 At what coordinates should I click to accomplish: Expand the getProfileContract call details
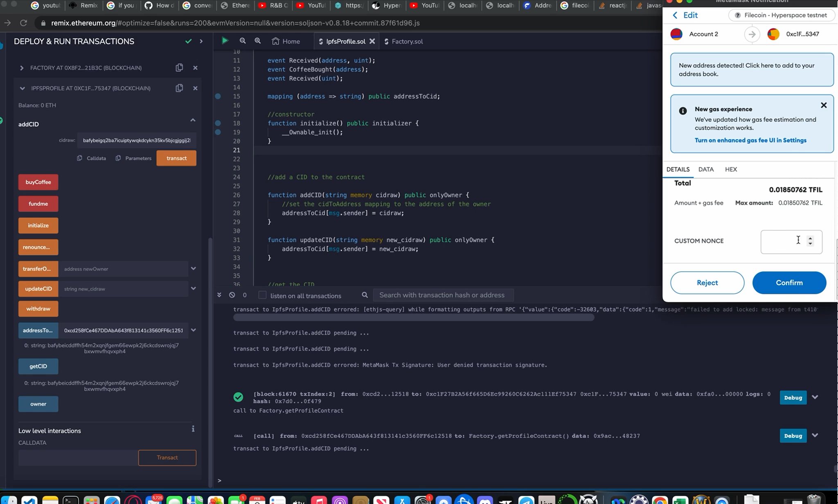(815, 435)
